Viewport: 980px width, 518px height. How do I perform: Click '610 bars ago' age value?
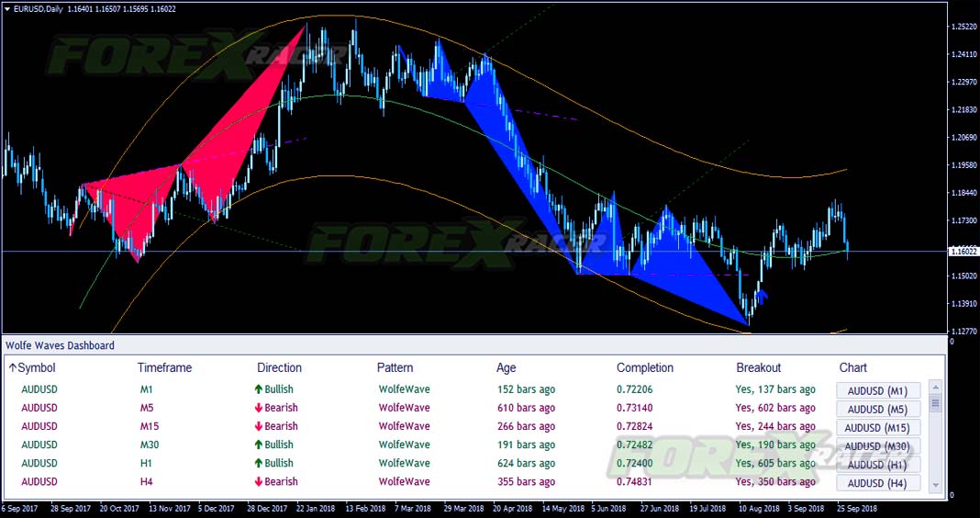(526, 408)
